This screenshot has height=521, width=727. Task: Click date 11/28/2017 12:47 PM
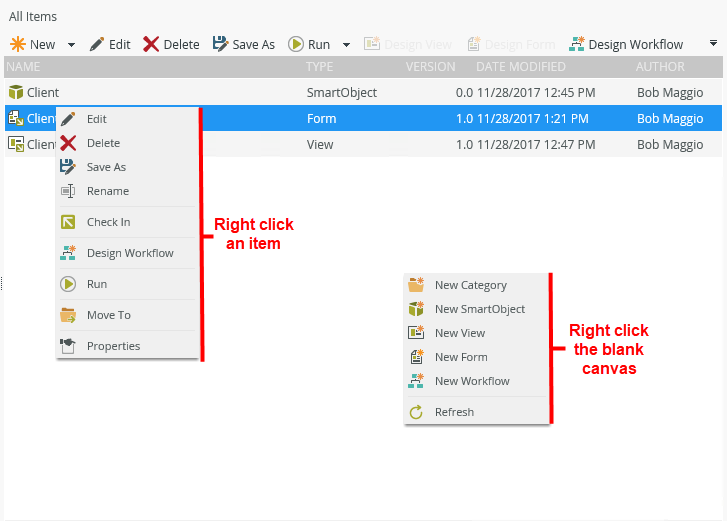536,145
